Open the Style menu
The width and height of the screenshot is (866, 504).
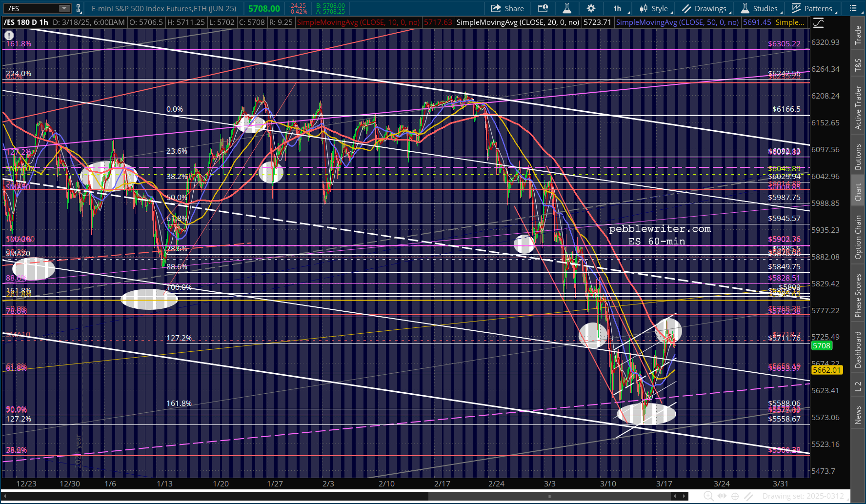click(655, 8)
